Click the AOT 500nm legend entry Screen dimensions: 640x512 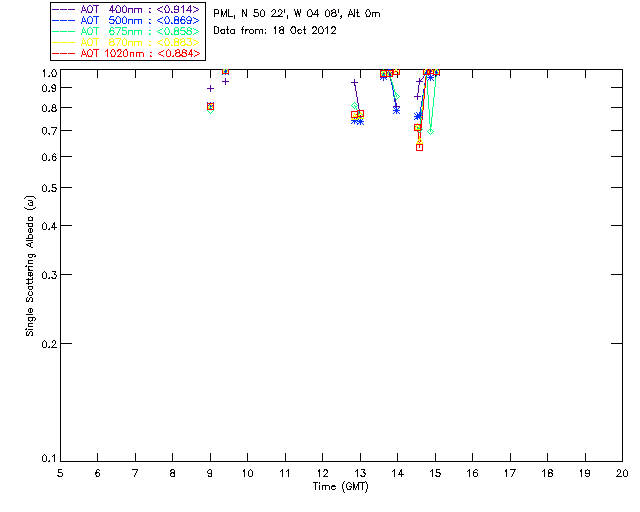[x=126, y=20]
